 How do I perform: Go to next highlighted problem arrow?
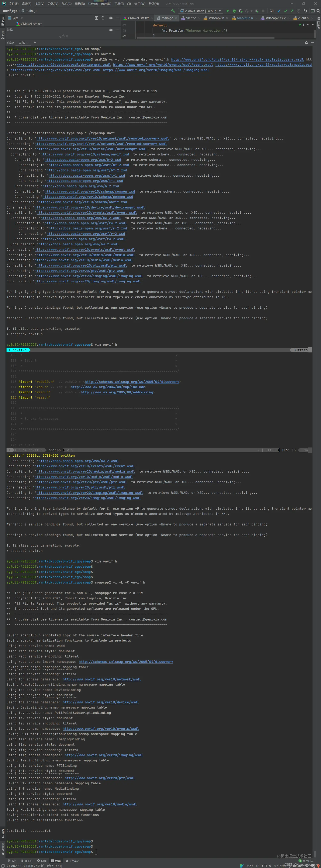click(x=313, y=25)
